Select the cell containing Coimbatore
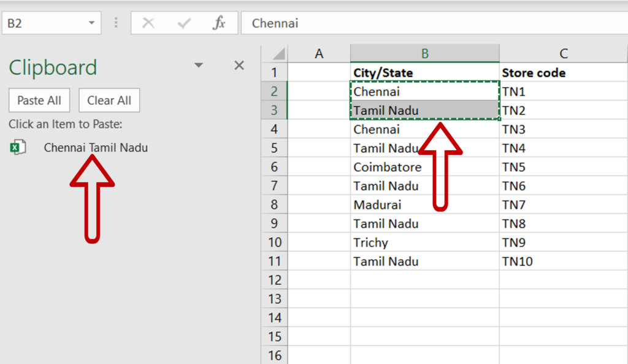This screenshot has height=364, width=628. click(x=388, y=167)
